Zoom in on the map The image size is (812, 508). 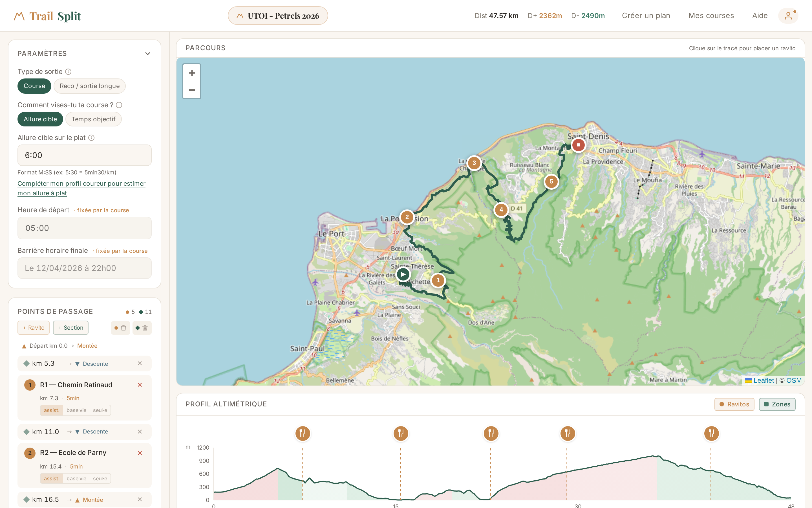[x=192, y=73]
